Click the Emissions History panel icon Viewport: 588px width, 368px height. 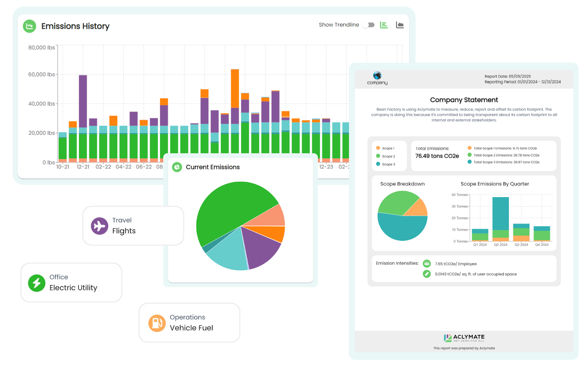(29, 26)
